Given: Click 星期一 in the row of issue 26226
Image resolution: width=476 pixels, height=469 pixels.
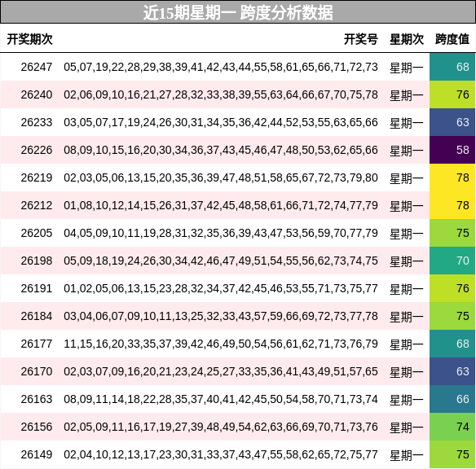Looking at the screenshot, I should pos(407,151).
